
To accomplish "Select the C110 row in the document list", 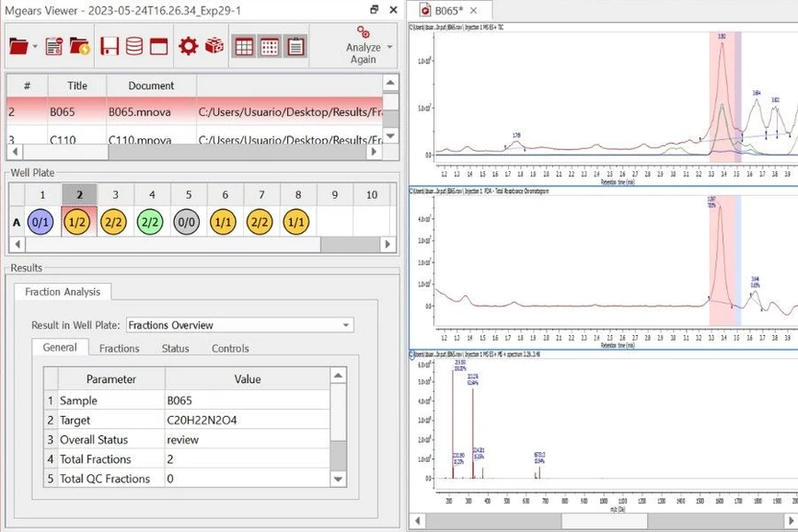I will (x=77, y=138).
